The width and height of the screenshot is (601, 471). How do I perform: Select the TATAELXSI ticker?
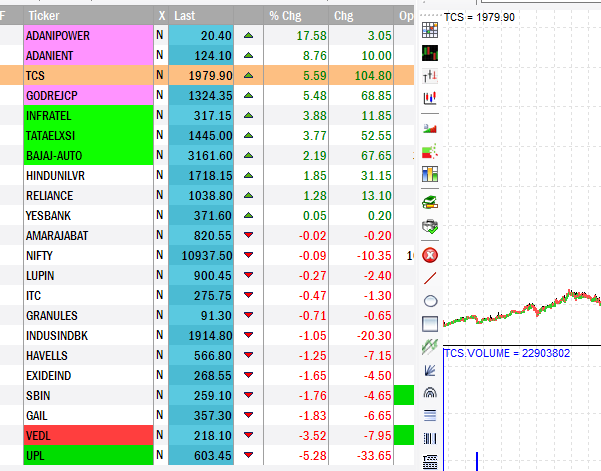pos(89,136)
